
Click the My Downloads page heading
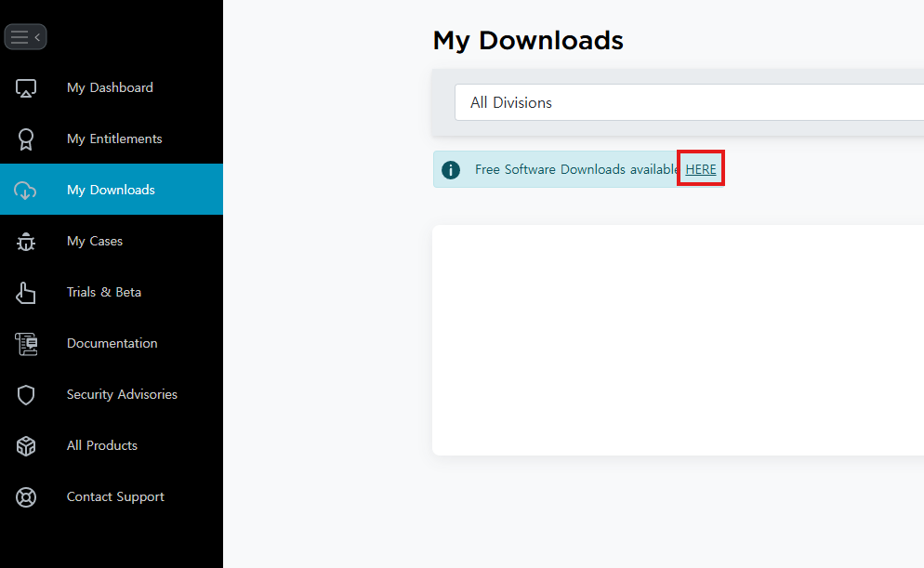528,41
